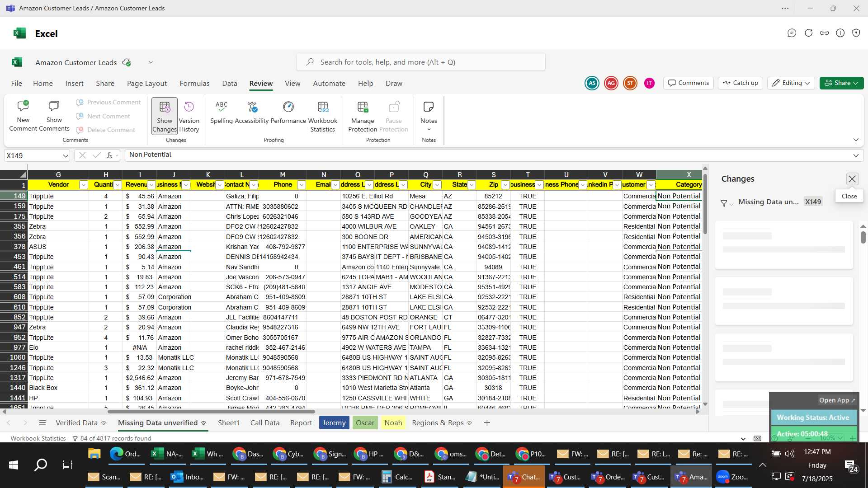Click the Catch up button
868x488 pixels.
(x=741, y=83)
